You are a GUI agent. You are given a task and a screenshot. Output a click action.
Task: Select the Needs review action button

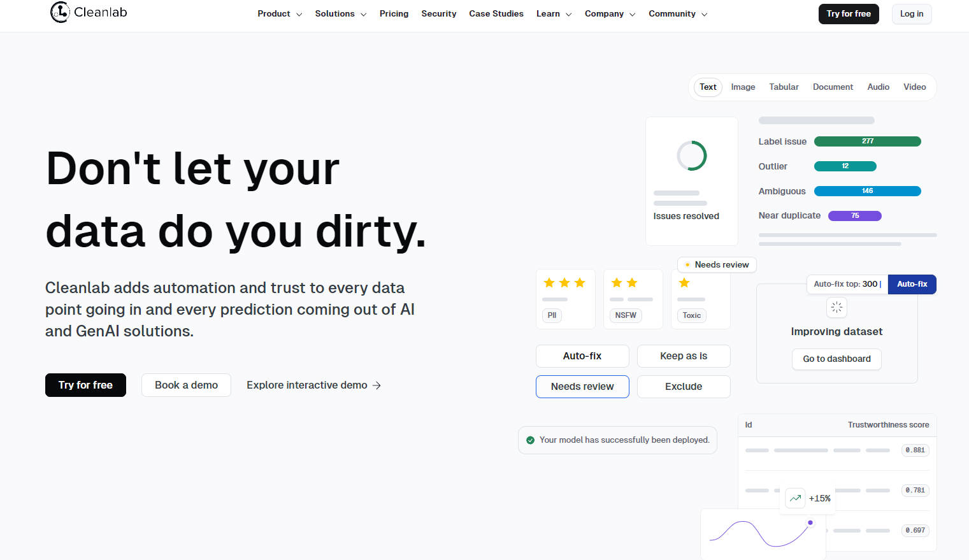(x=582, y=387)
